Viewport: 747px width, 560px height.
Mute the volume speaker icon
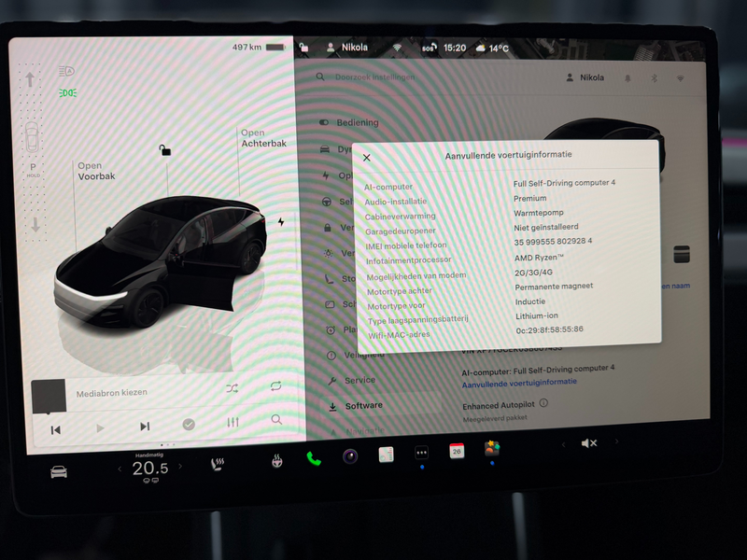click(x=589, y=443)
